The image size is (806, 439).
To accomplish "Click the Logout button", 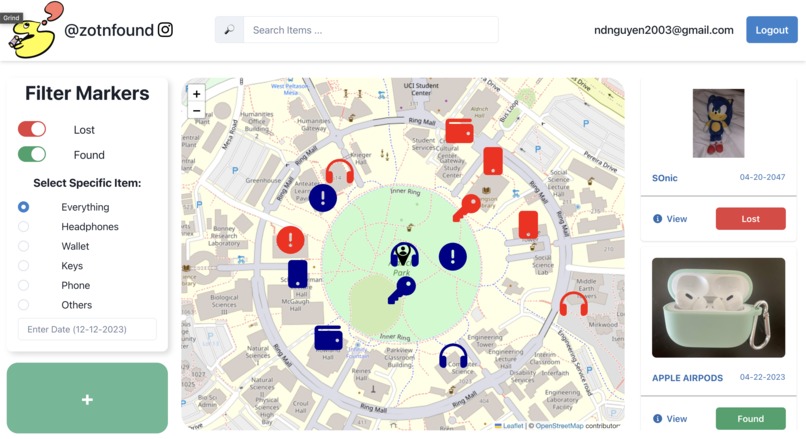I will [x=772, y=30].
